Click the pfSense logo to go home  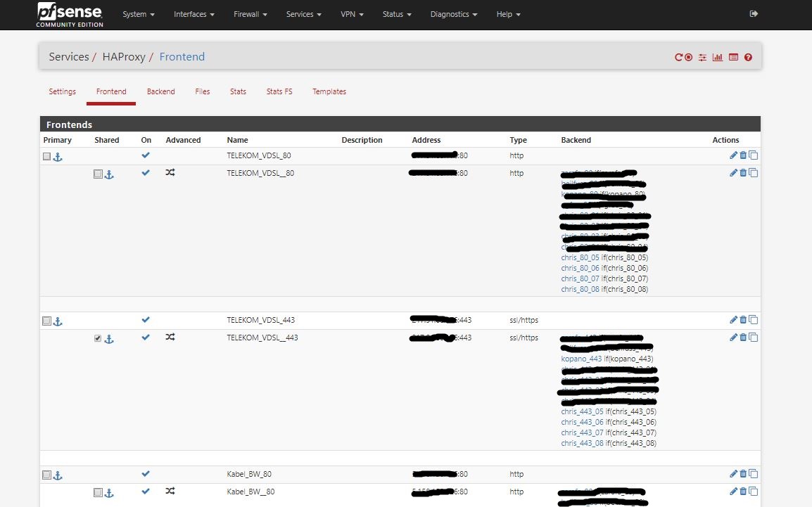point(70,14)
